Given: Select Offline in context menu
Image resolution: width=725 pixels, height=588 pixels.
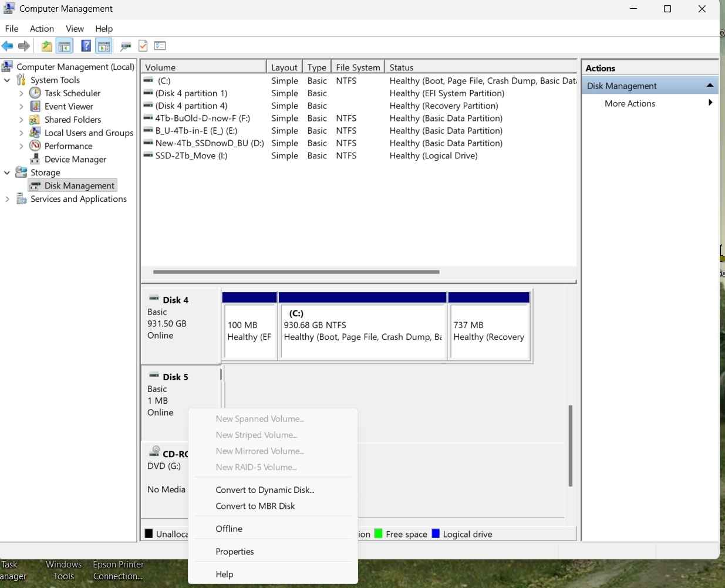Looking at the screenshot, I should coord(229,529).
